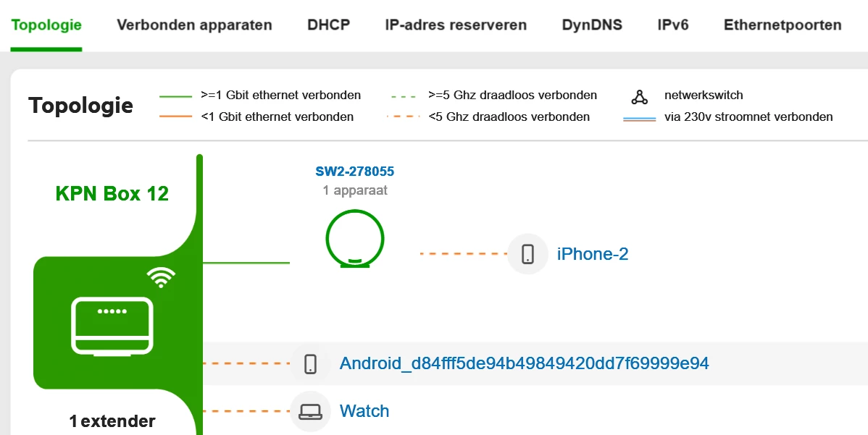
Task: Open the iPhone-2 device link
Action: 593,254
